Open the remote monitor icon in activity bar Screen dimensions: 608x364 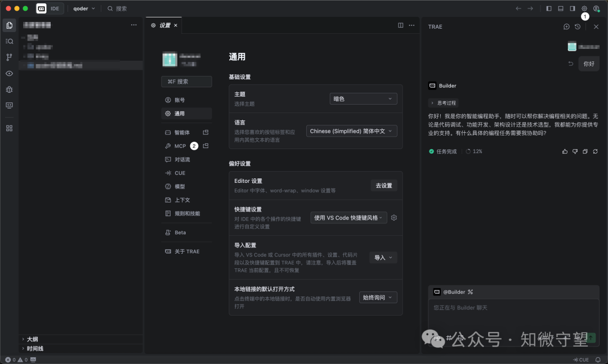tap(10, 105)
